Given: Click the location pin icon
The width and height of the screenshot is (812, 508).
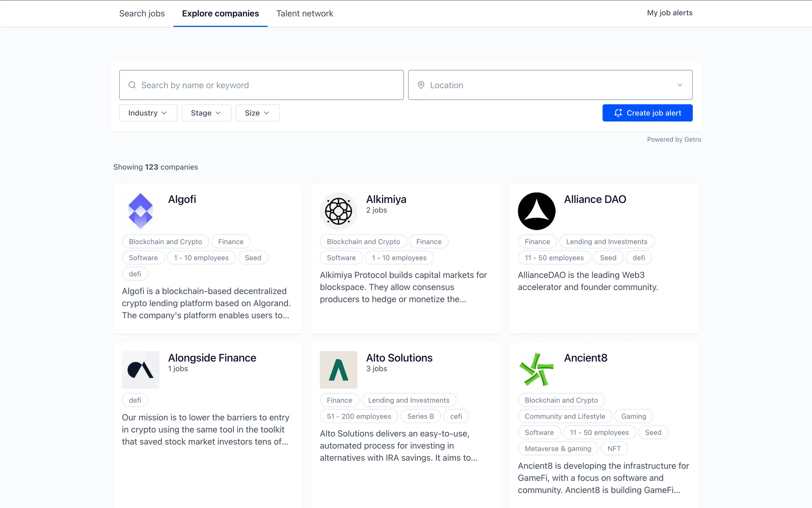Looking at the screenshot, I should point(421,85).
